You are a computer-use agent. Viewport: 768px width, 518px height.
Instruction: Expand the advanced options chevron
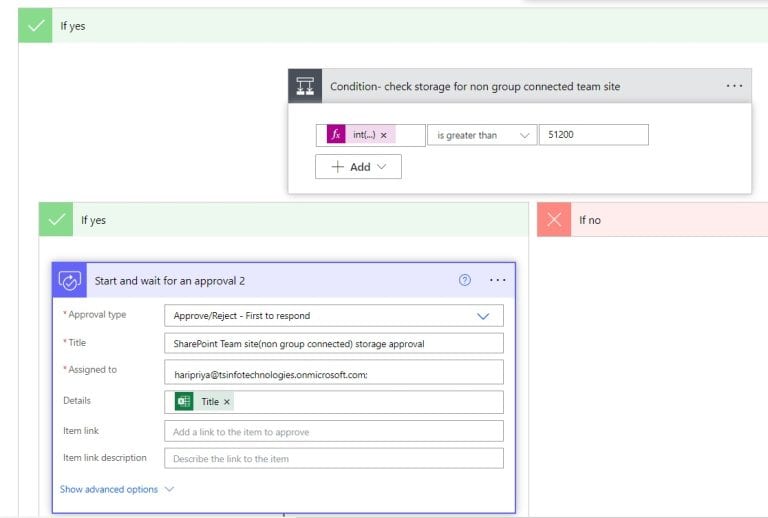[169, 489]
